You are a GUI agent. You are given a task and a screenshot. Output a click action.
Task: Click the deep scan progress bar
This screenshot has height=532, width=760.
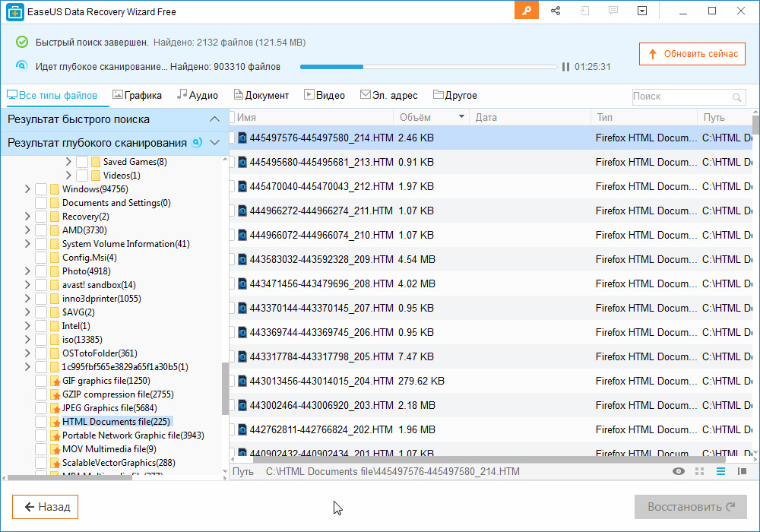click(429, 67)
